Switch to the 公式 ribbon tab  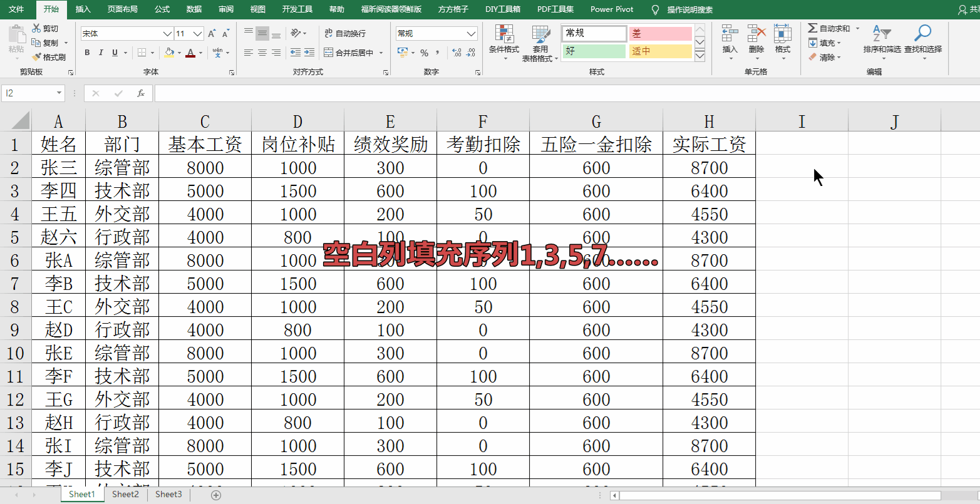[x=162, y=9]
